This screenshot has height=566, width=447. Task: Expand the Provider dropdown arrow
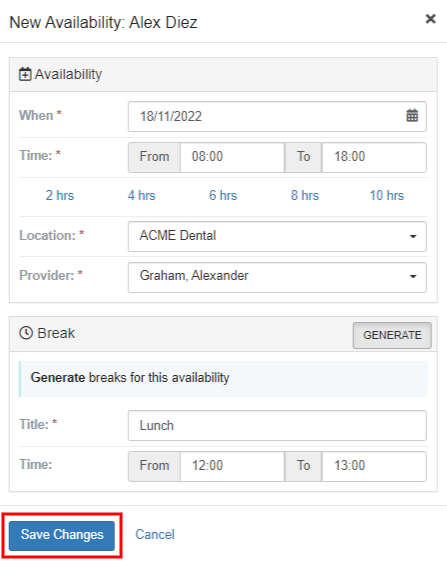(x=413, y=277)
